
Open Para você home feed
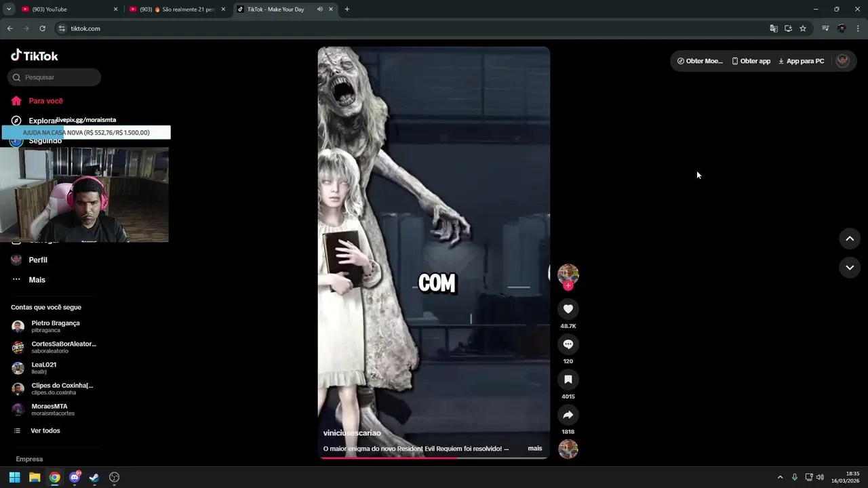(37, 101)
